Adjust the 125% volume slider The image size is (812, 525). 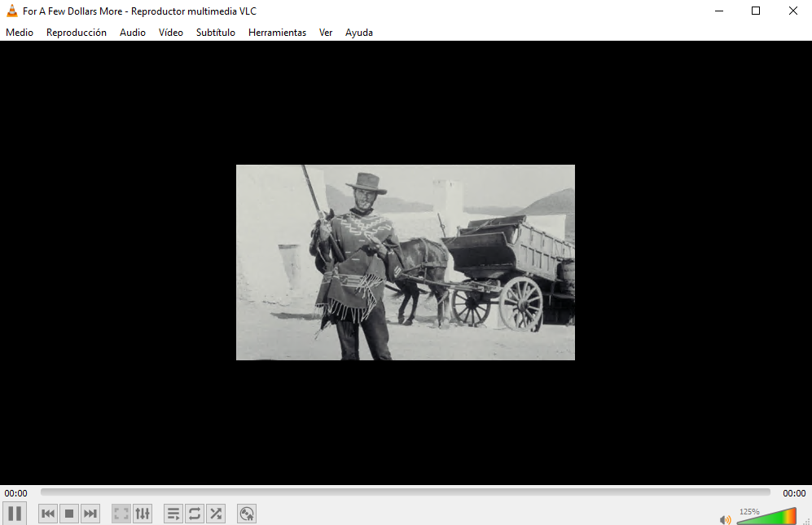766,516
